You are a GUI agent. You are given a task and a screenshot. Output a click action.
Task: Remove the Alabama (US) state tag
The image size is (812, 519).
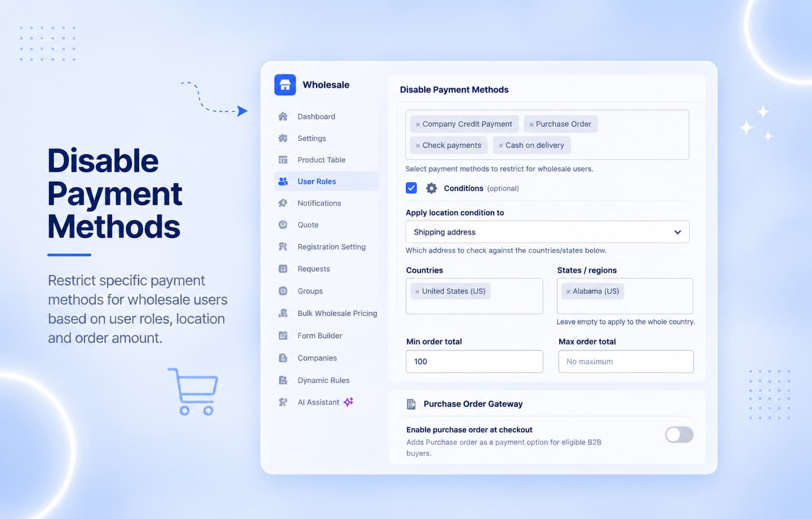point(568,292)
